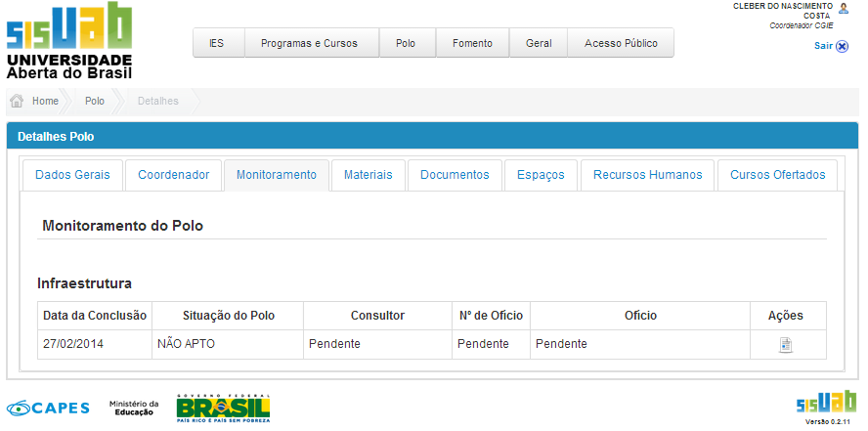Click the Home house icon in breadcrumb
This screenshot has width=868, height=431.
(x=17, y=101)
